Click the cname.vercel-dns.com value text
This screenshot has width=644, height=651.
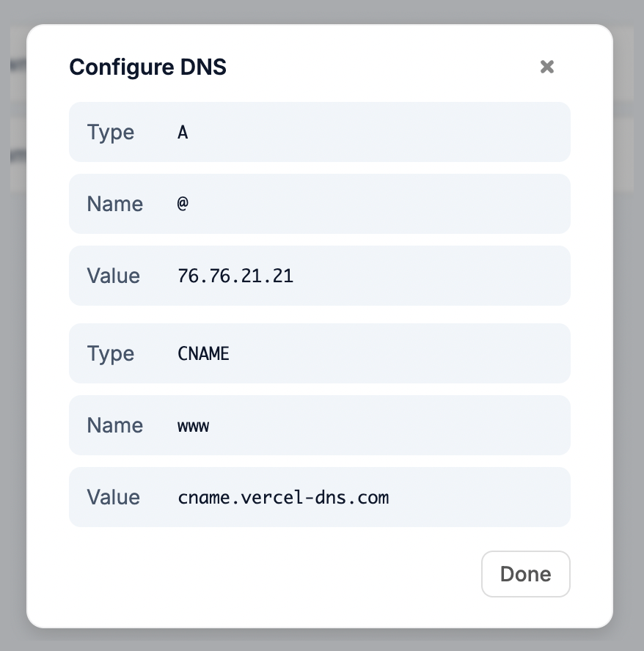point(283,497)
